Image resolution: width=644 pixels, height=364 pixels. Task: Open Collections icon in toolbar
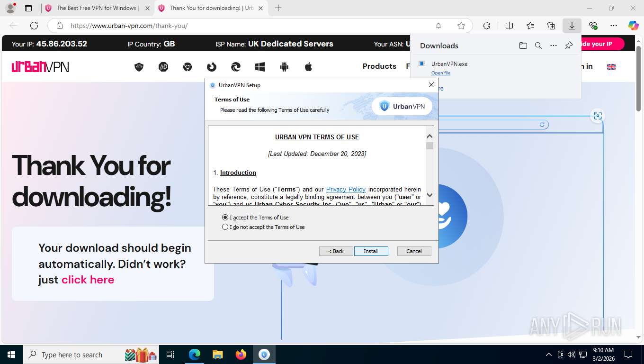pyautogui.click(x=551, y=26)
